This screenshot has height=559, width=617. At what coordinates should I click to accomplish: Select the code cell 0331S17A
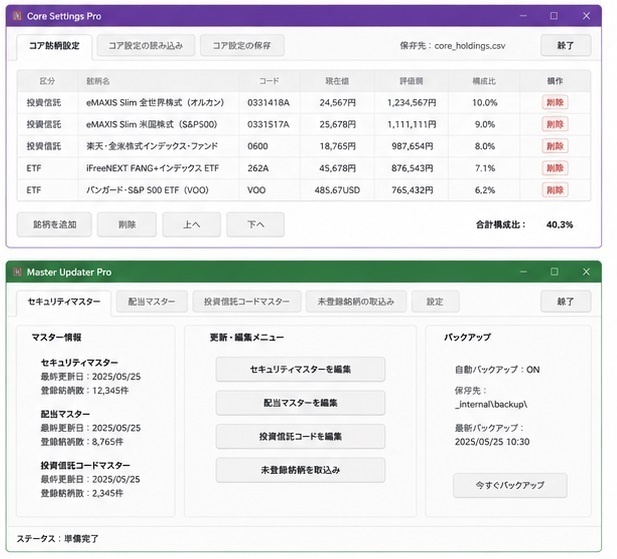click(268, 124)
